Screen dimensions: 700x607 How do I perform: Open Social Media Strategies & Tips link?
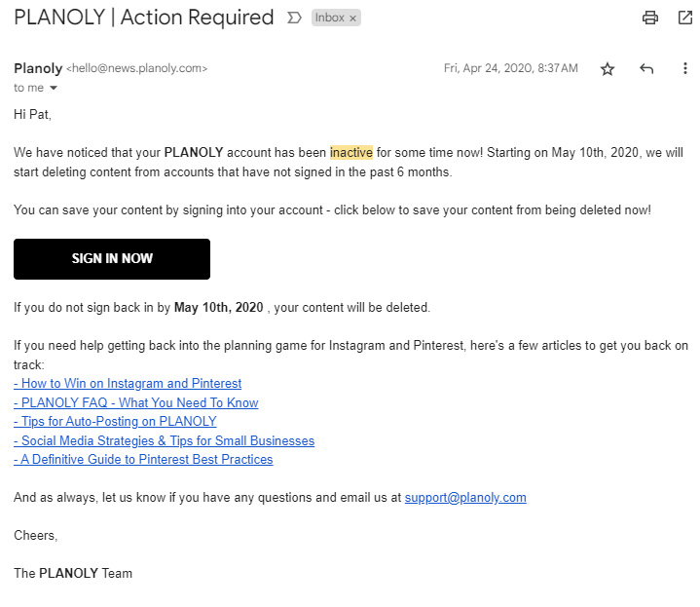pos(166,440)
